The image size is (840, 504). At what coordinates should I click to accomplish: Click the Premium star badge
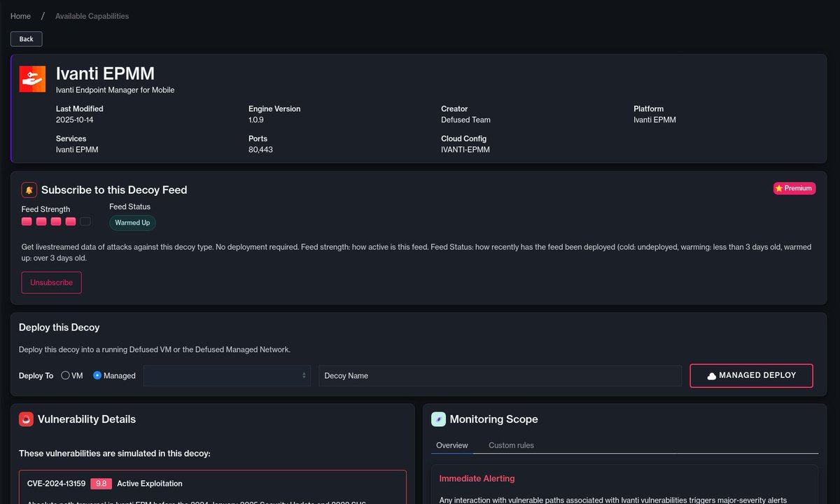click(x=794, y=188)
